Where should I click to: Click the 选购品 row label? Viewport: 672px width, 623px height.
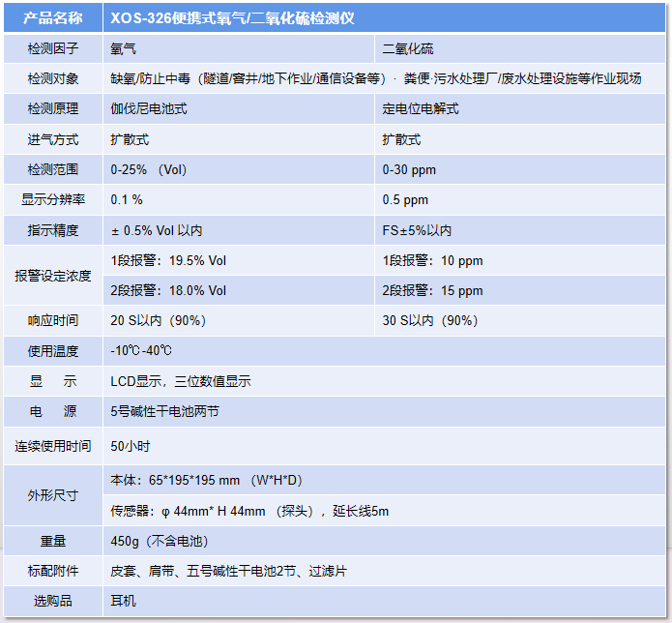tap(53, 601)
